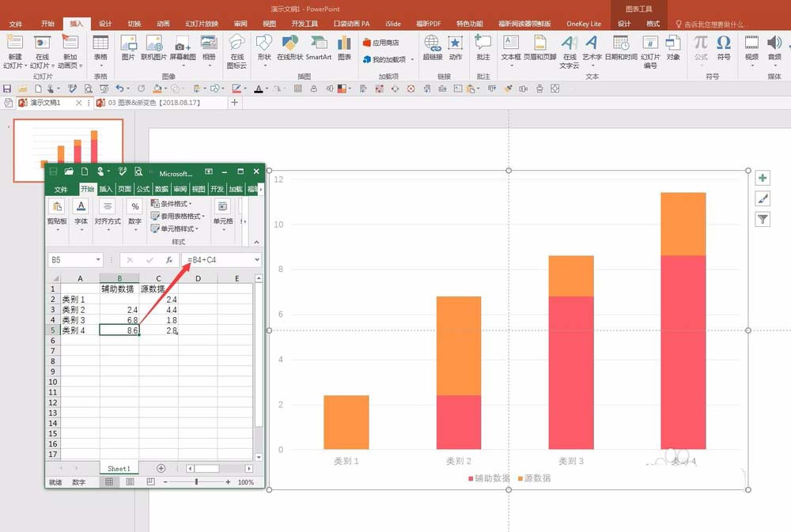Viewport: 791px width, 532px height.
Task: Adjust the Excel zoom slider
Action: click(196, 482)
